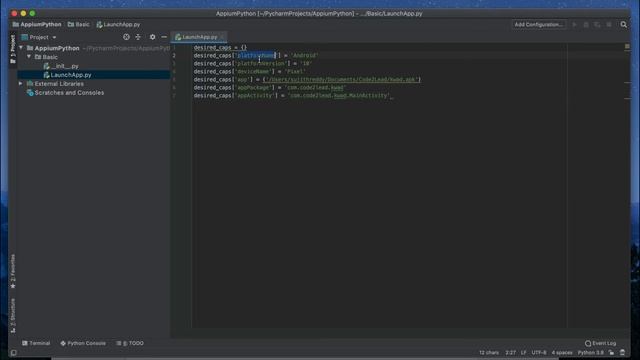Click the Stop icon in toolbar
This screenshot has width=640, height=360.
click(609, 24)
